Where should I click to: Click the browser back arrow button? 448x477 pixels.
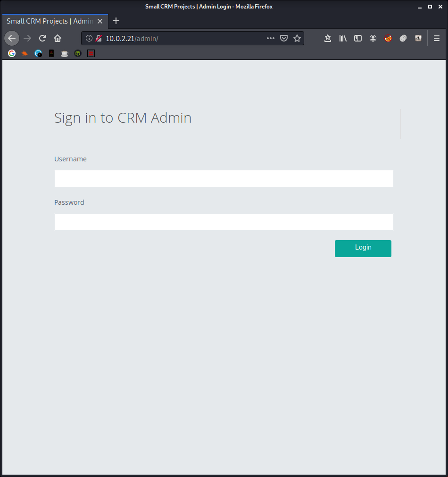pyautogui.click(x=12, y=38)
